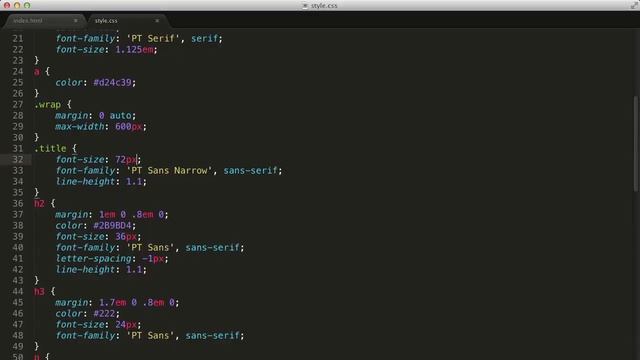Click the 1.125em font-size value
640x360 pixels.
134,50
